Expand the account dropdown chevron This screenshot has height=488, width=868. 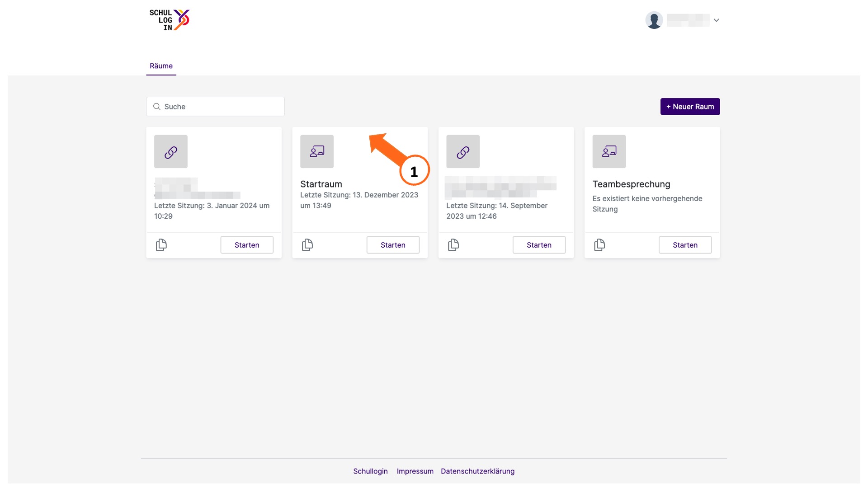click(716, 20)
